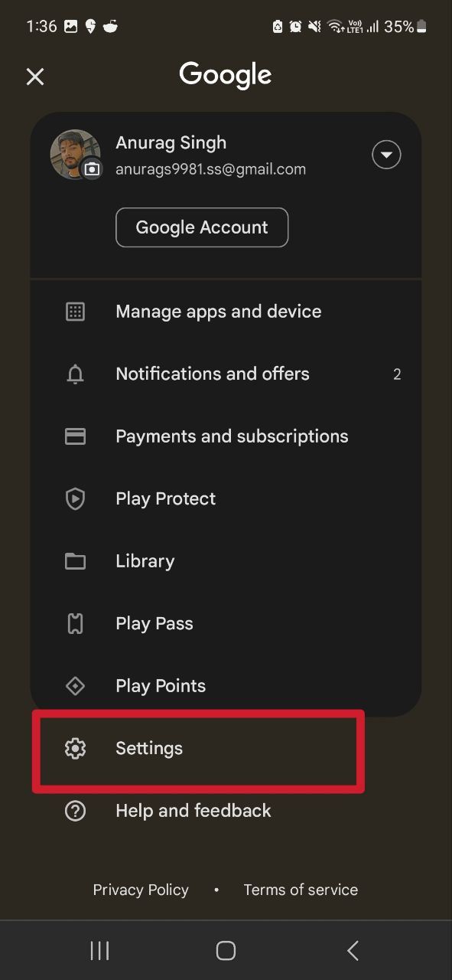Viewport: 452px width, 980px height.
Task: Open the Privacy Policy link
Action: [x=141, y=890]
